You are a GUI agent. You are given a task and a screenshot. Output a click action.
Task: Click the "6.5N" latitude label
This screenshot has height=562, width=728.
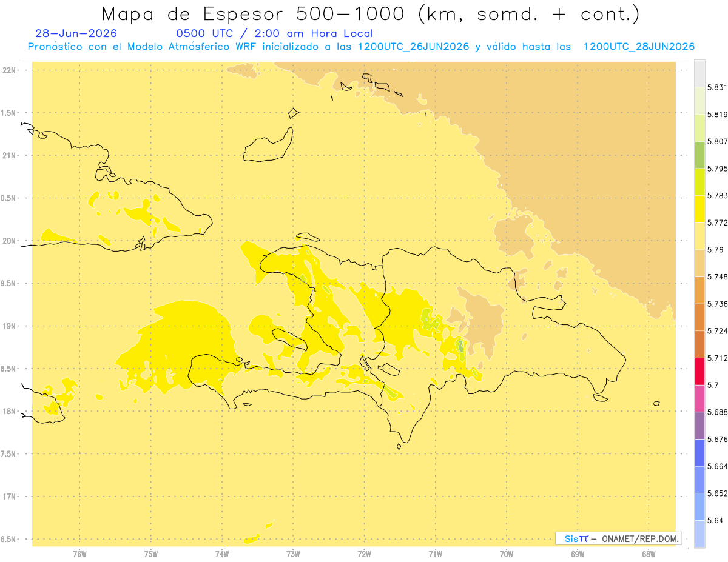click(x=9, y=540)
